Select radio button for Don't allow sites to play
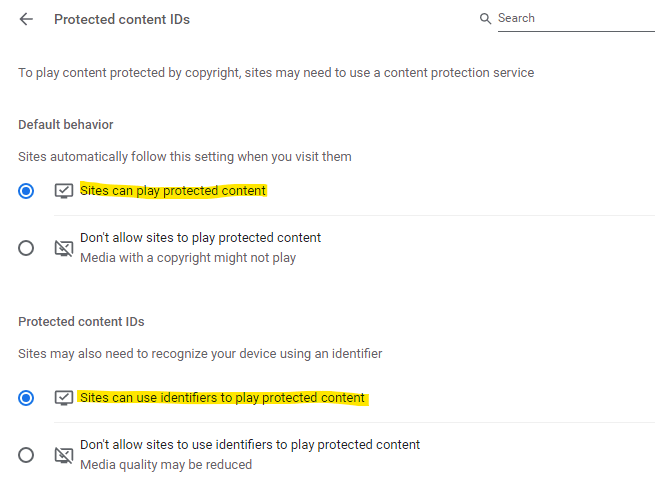Screen dimensions: 655x478 [26, 248]
